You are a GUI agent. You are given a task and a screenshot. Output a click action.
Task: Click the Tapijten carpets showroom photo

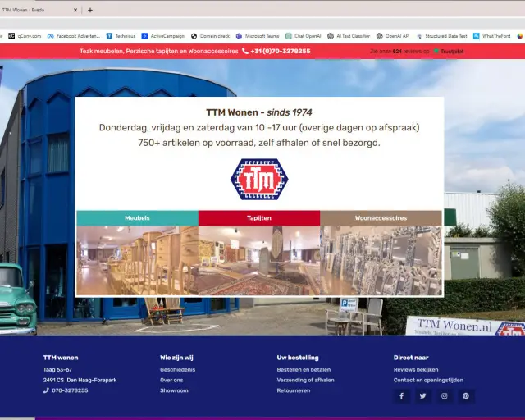coord(259,261)
